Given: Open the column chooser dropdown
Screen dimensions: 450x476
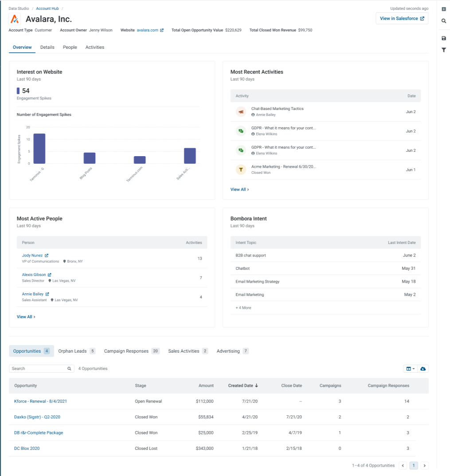Looking at the screenshot, I should coord(411,369).
